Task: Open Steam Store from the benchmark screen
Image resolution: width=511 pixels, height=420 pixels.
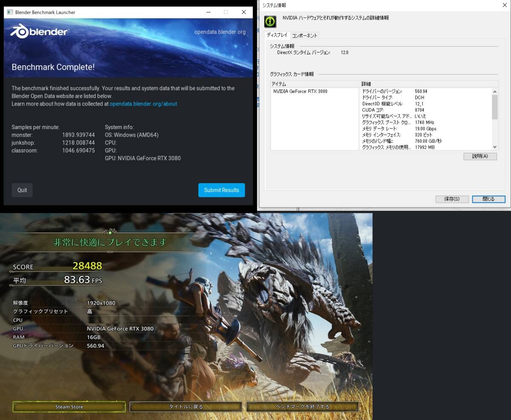Action: point(69,407)
